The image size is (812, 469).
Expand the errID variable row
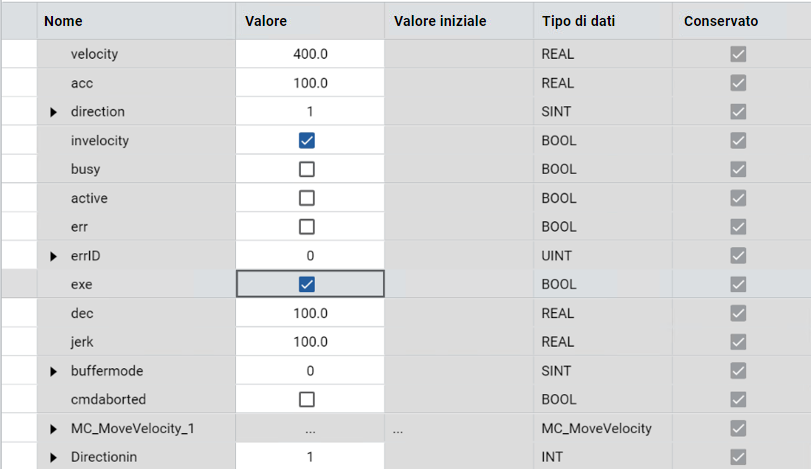click(x=54, y=256)
